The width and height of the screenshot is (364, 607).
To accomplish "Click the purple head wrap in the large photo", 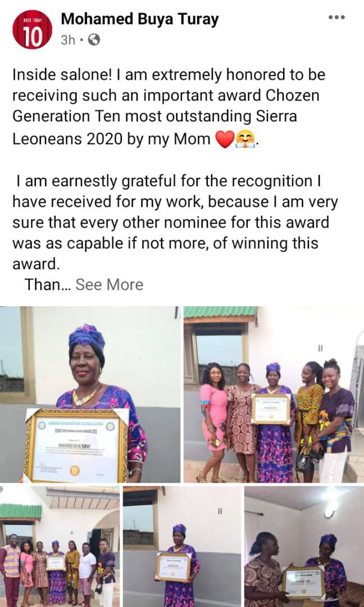I will click(x=86, y=337).
